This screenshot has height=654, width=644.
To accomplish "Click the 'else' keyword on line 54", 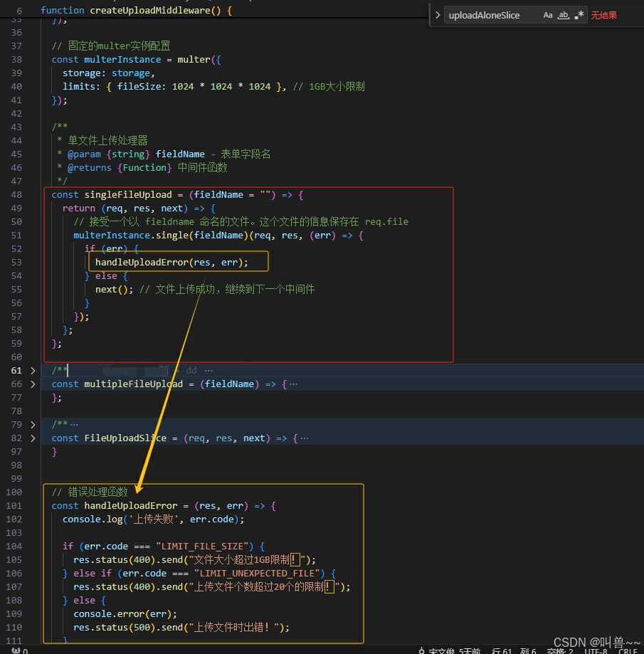I will [106, 275].
